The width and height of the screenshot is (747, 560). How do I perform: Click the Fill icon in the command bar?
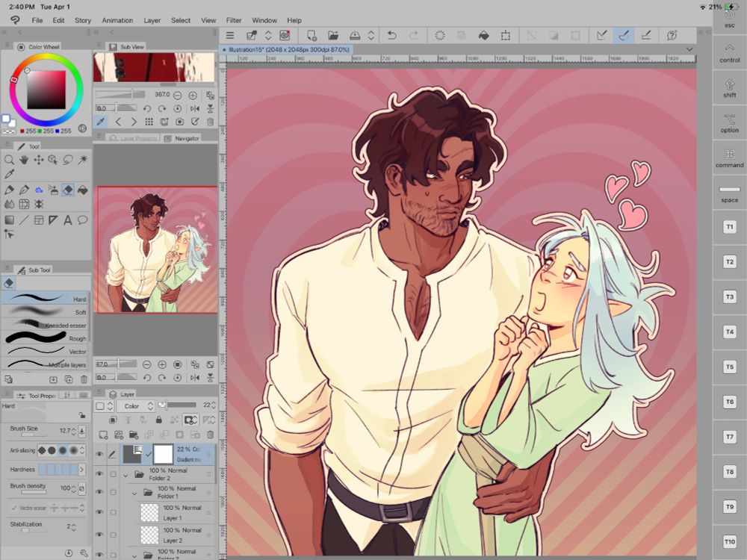[x=483, y=35]
